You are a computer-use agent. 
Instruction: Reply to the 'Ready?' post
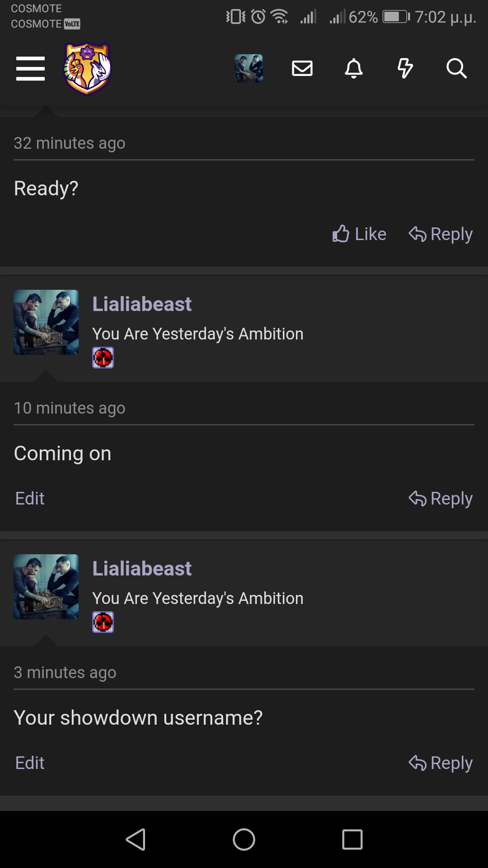441,234
